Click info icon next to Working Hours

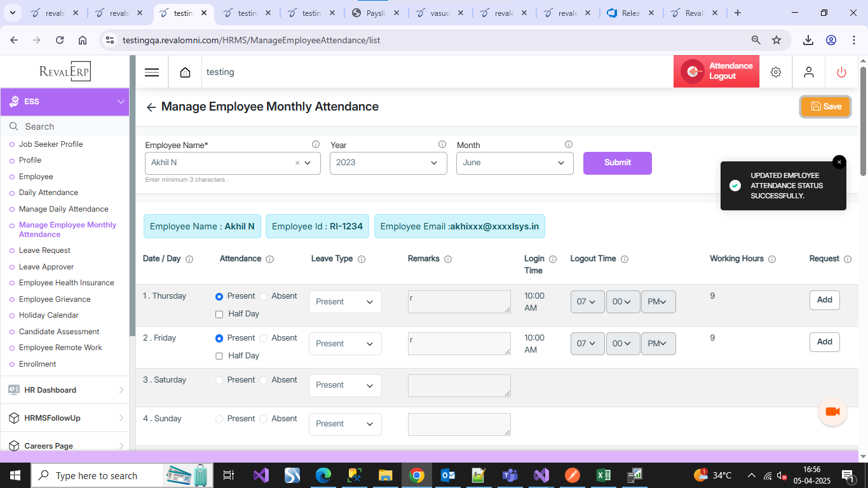pos(772,259)
